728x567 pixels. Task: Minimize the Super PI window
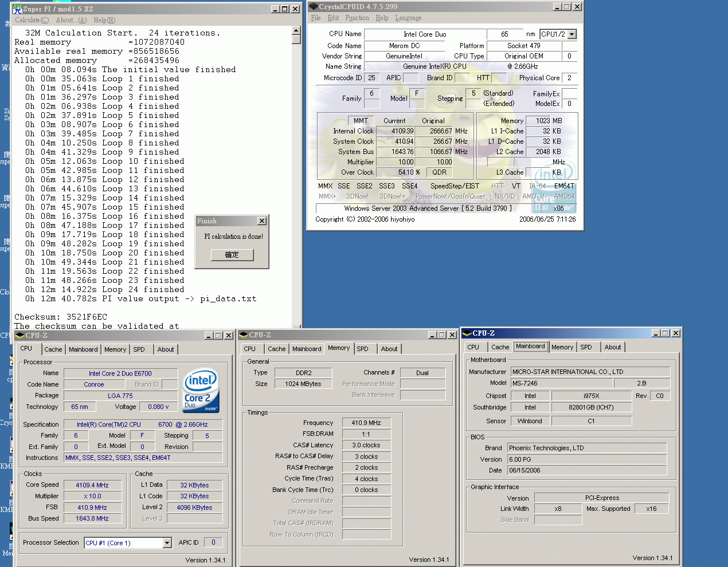[x=276, y=9]
